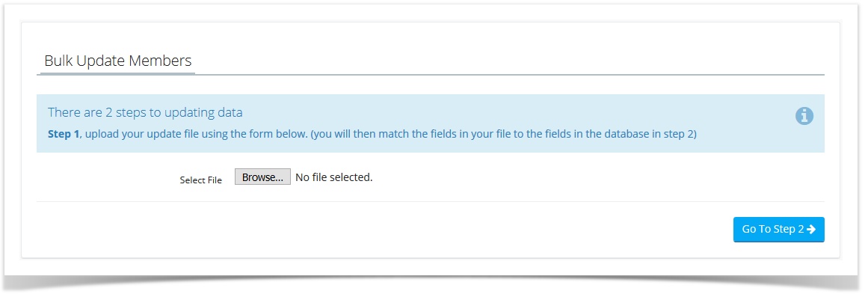Click the Select File label
Screen dimensions: 868x297
click(200, 180)
